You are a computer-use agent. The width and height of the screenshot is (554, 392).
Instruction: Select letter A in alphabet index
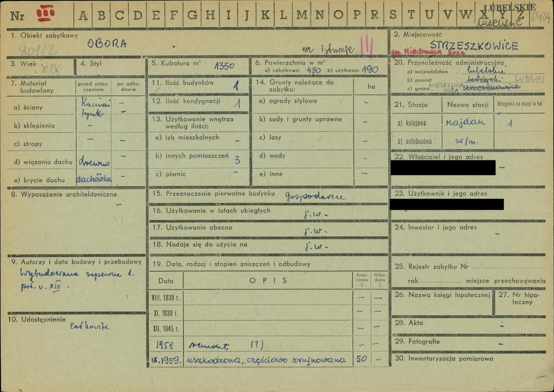[x=83, y=15]
